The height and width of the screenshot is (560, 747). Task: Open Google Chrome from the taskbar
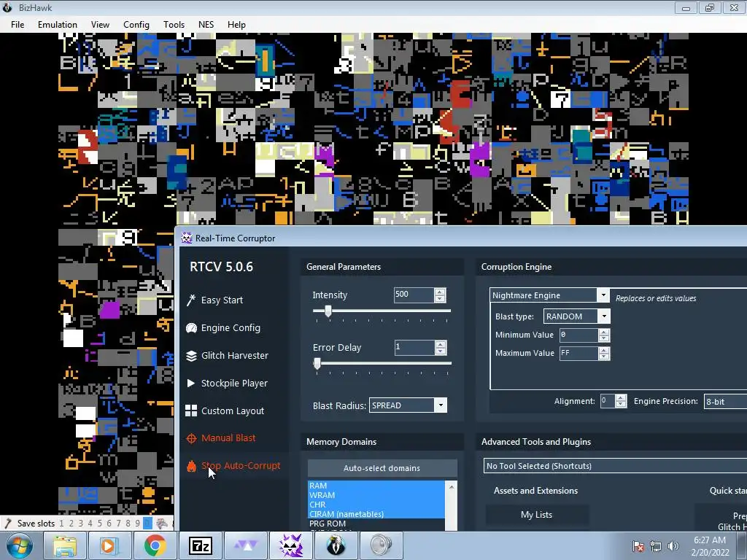pos(155,545)
